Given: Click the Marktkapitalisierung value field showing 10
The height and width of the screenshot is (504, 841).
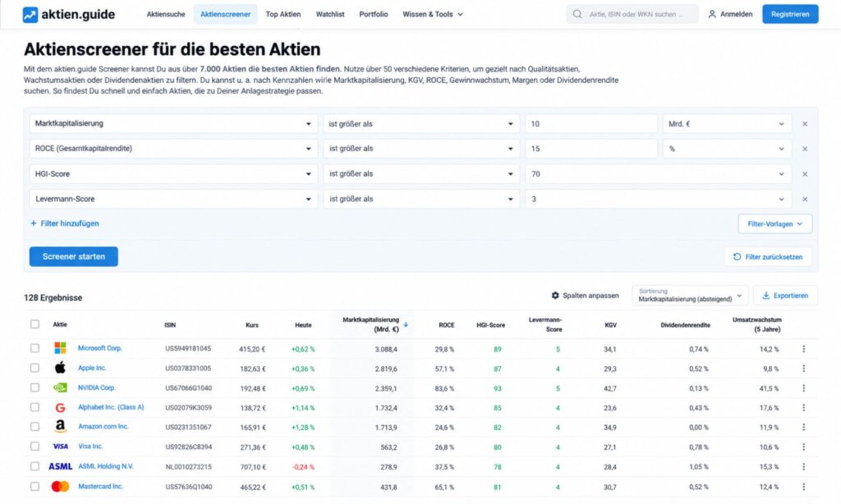Looking at the screenshot, I should (x=591, y=124).
